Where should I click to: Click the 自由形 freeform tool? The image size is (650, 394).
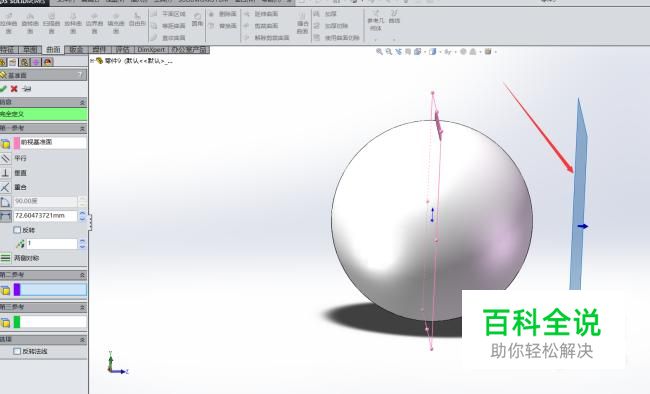tap(137, 19)
